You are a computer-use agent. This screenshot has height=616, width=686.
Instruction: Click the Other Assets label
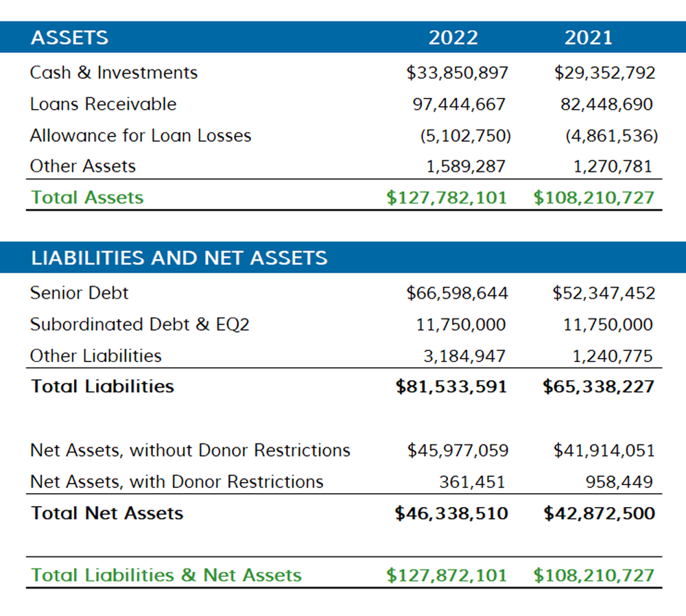coord(83,166)
